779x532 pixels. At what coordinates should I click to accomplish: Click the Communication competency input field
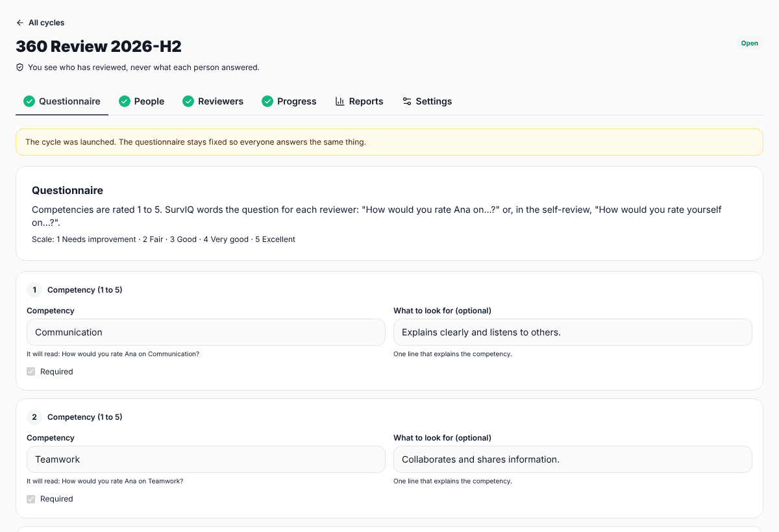pyautogui.click(x=206, y=332)
